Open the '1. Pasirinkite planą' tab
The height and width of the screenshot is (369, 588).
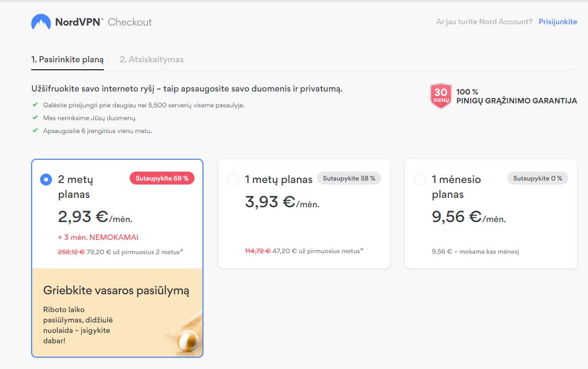pos(67,59)
